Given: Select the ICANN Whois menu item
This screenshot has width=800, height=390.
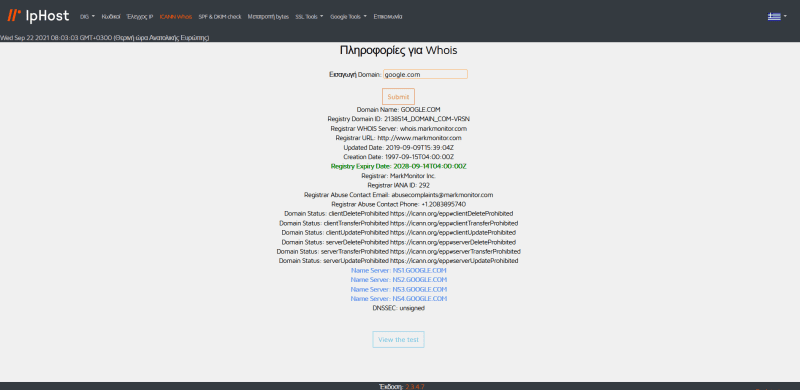Looking at the screenshot, I should coord(176,16).
